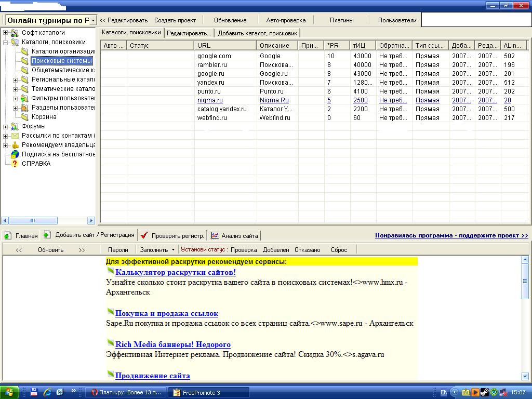Click the Steam icon in system tray
Viewport: 532px width, 399px height.
(485, 392)
